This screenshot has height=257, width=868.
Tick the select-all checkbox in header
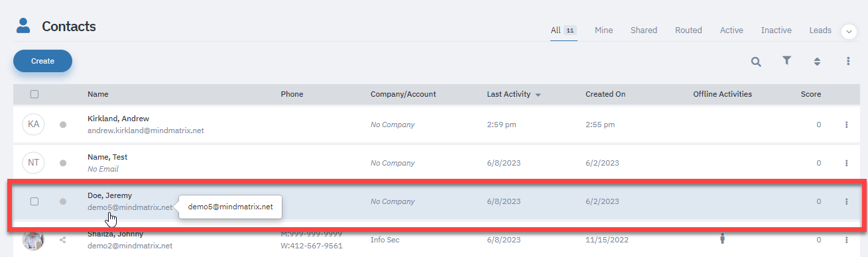(x=34, y=94)
